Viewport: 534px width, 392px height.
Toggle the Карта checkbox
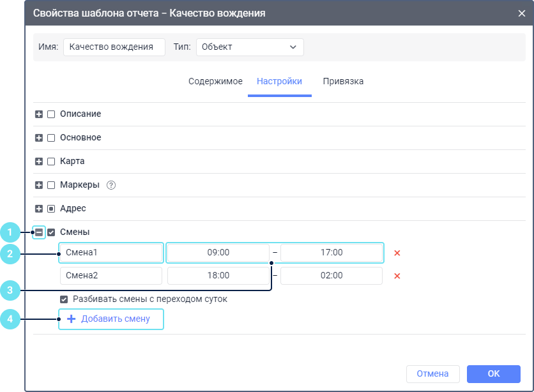point(51,162)
